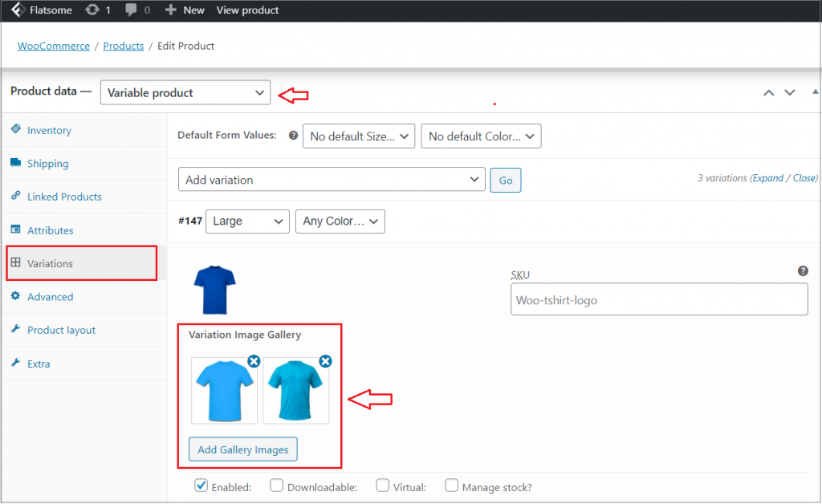Open the updates icon showing 1
This screenshot has height=504, width=822.
92,10
